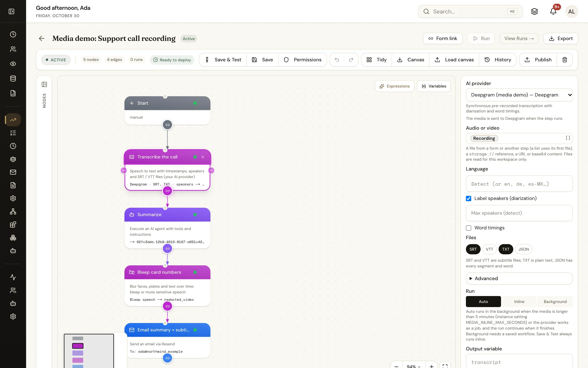The image size is (588, 368).
Task: Toggle the SRT file format
Action: click(473, 249)
